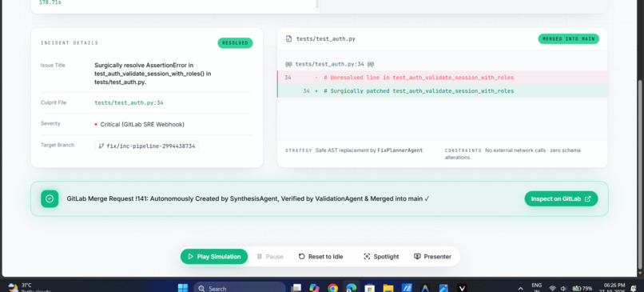
Task: Click the tests/test_auth.py file name header
Action: pos(326,39)
